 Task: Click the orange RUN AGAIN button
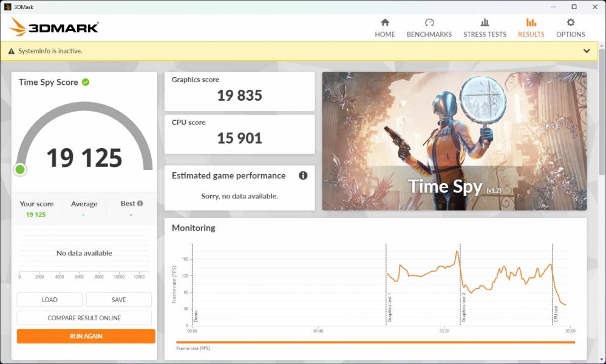[x=86, y=336]
